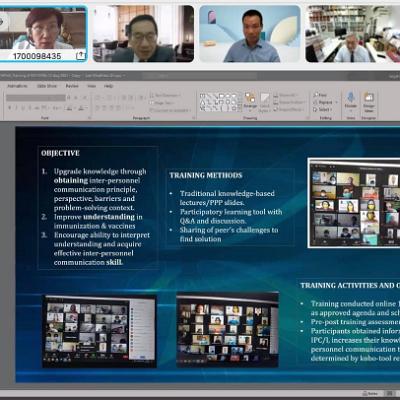The width and height of the screenshot is (400, 400).
Task: Select participant 1700098435 video tile
Action: tap(44, 34)
